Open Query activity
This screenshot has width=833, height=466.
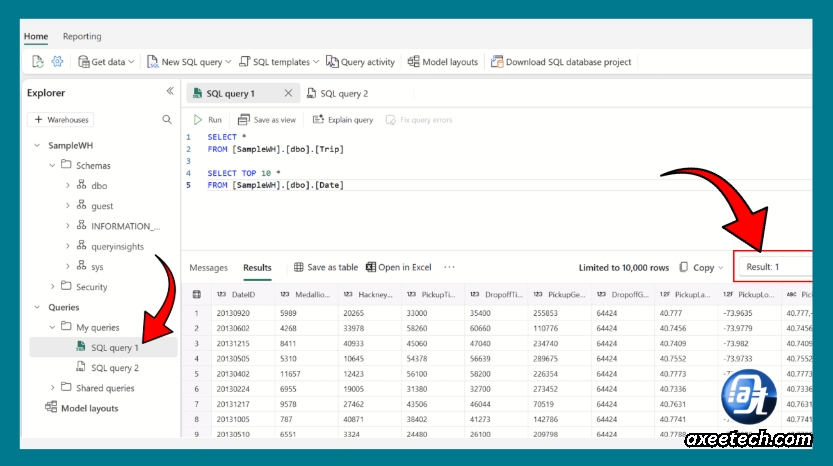pos(361,62)
